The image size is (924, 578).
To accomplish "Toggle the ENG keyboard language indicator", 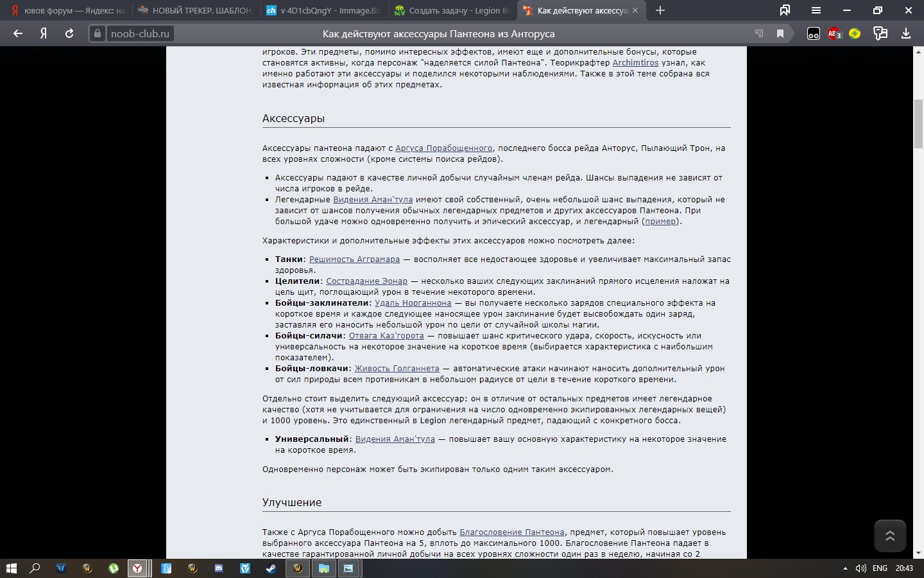I will [x=880, y=568].
